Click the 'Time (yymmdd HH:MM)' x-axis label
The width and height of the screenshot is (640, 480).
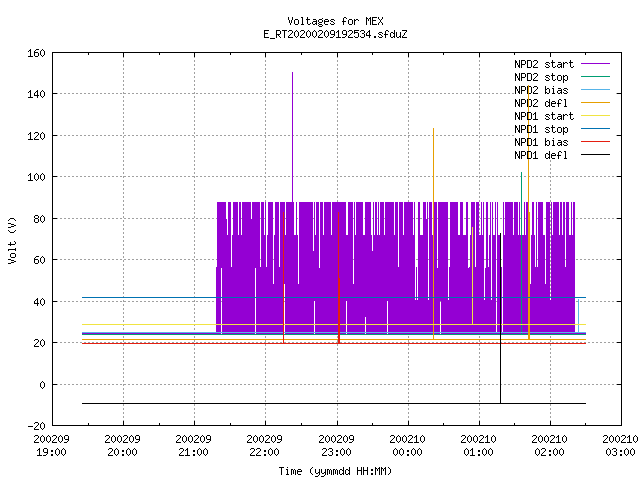click(x=335, y=471)
